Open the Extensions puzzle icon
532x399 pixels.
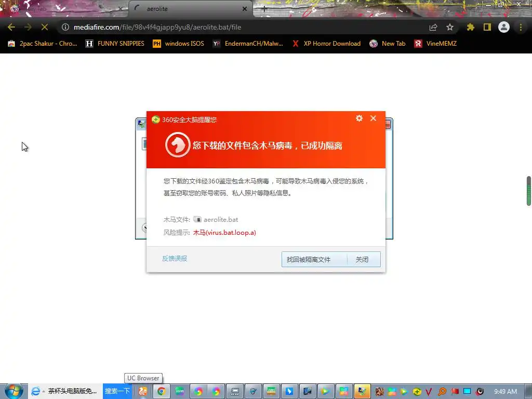point(470,27)
